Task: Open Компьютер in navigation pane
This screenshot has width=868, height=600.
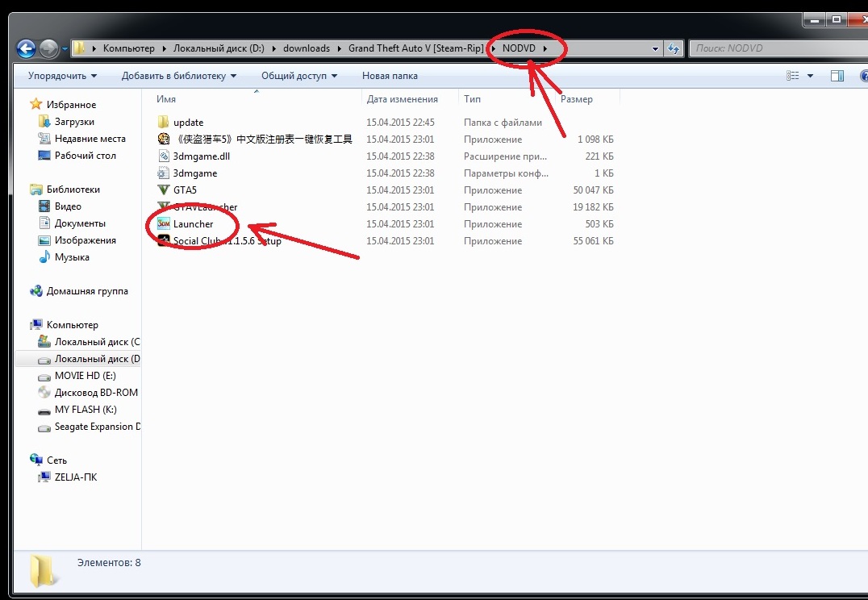Action: [x=72, y=325]
